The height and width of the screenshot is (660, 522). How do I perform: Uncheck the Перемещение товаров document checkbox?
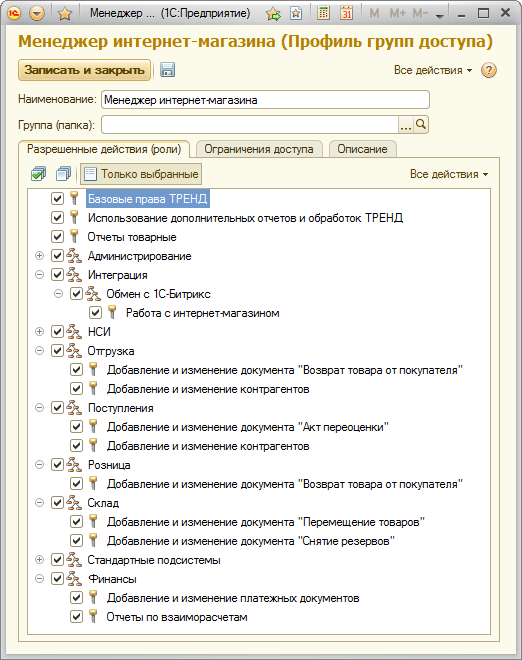(x=76, y=522)
